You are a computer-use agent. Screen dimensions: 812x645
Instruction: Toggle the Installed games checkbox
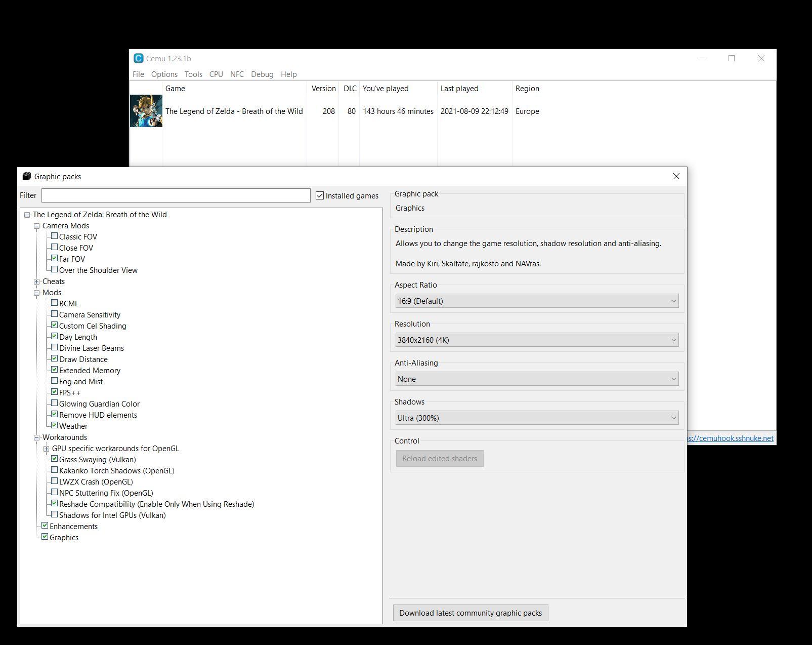[x=320, y=195]
